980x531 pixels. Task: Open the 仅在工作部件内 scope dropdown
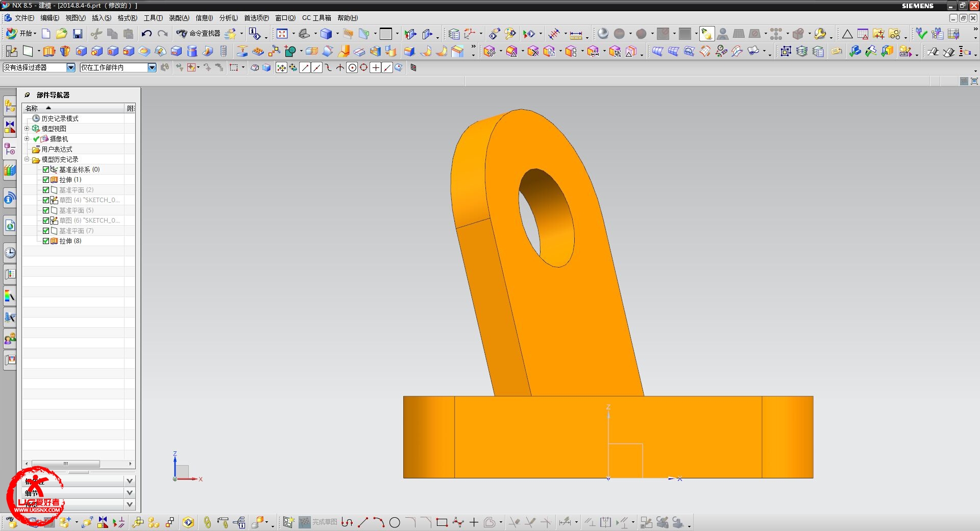click(152, 67)
